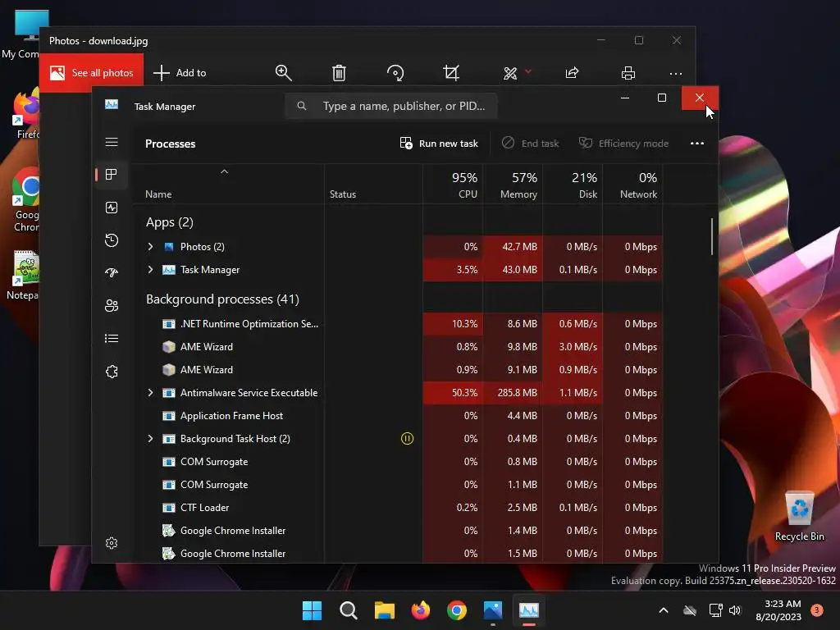Sort processes by Memory column

(x=513, y=185)
